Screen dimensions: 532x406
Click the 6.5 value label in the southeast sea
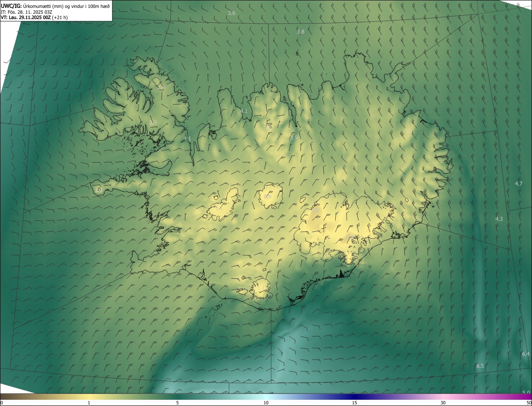[480, 366]
